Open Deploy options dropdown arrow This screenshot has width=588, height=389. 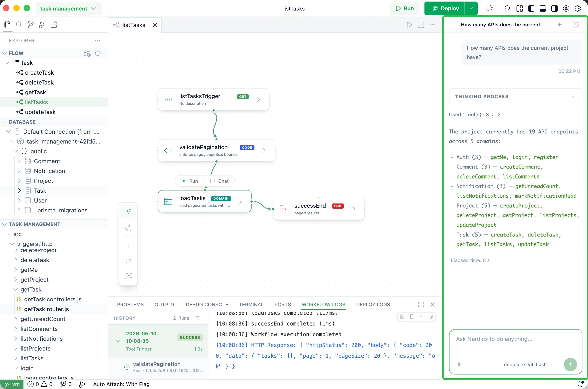471,8
